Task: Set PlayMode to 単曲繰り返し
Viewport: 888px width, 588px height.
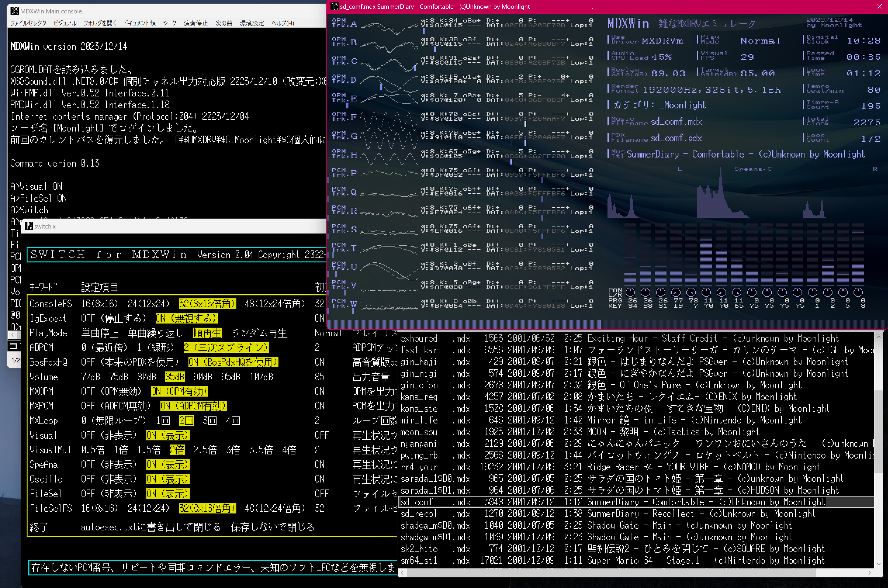Action: click(156, 333)
